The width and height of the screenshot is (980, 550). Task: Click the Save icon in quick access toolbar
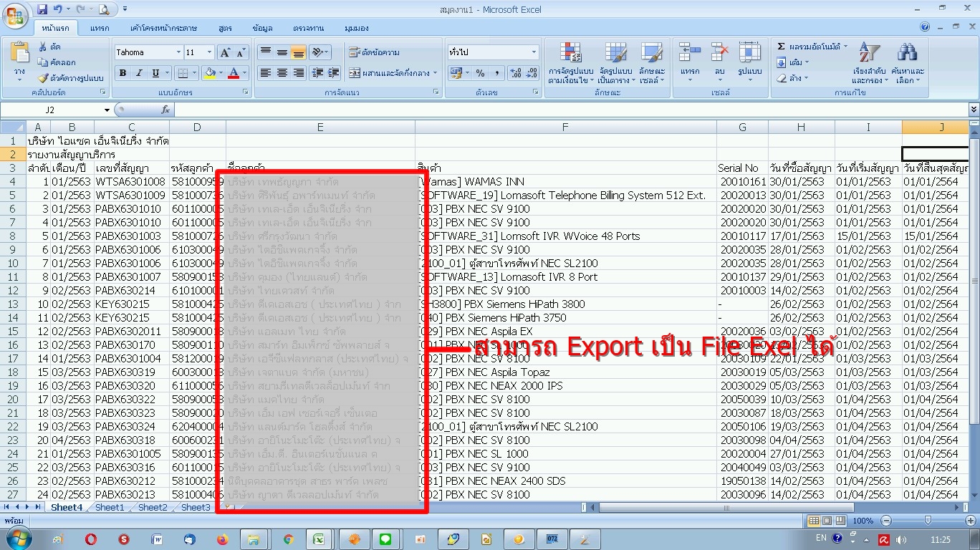42,9
